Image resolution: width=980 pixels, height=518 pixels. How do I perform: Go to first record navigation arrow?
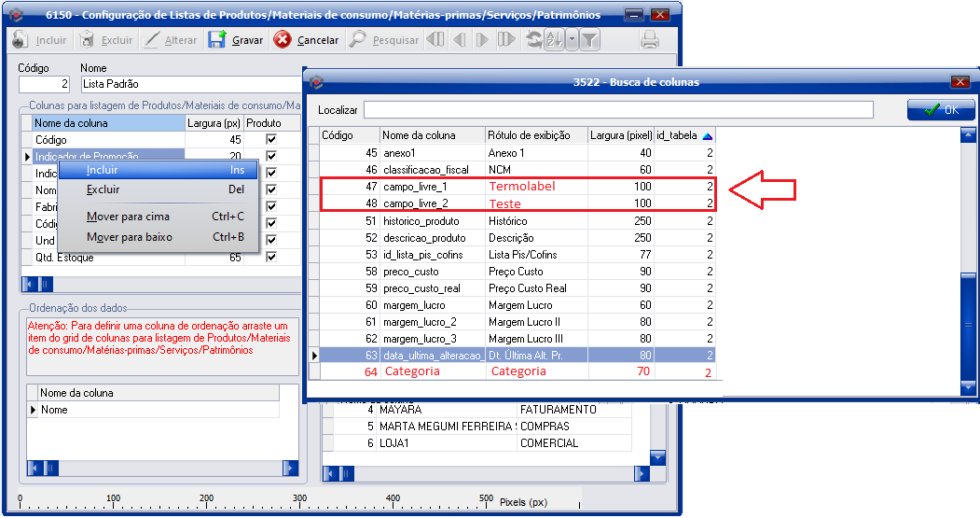pos(435,40)
